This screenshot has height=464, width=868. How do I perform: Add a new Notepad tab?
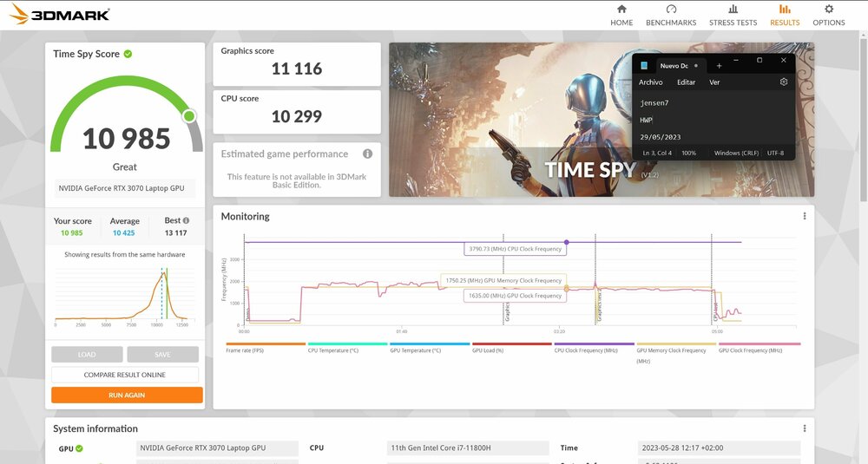(719, 66)
